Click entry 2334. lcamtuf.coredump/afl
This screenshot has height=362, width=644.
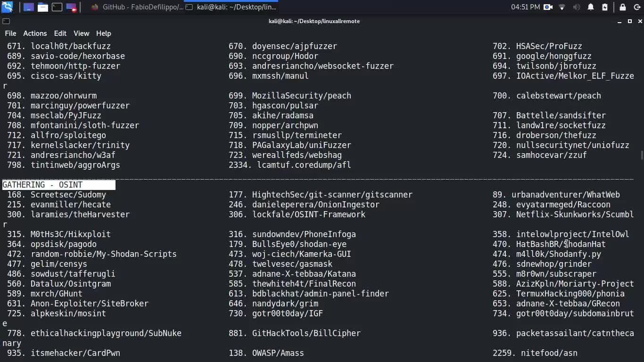290,165
